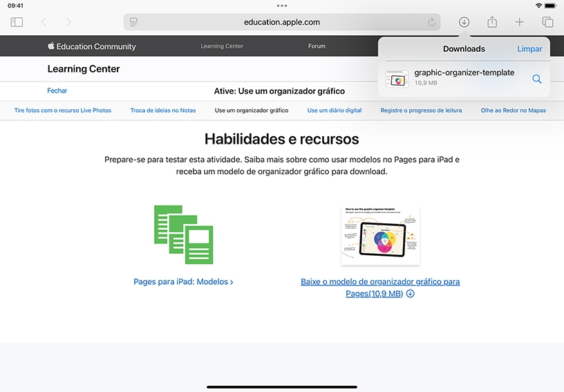Go to Tire fotos com o recurso Live Photos
The width and height of the screenshot is (564, 392).
click(x=63, y=111)
